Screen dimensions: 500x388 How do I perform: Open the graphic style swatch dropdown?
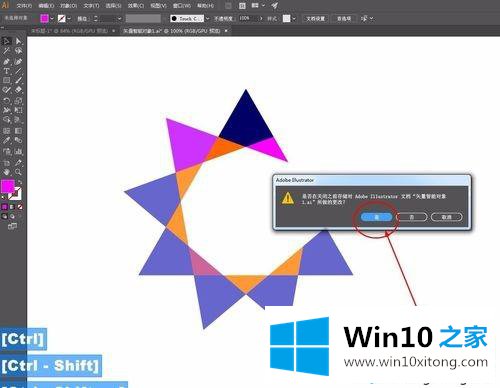tap(294, 19)
